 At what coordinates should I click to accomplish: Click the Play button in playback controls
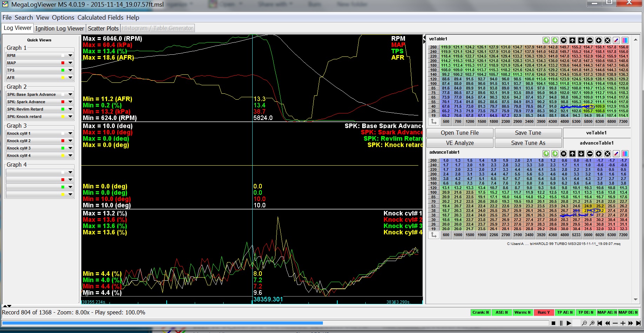(x=569, y=323)
